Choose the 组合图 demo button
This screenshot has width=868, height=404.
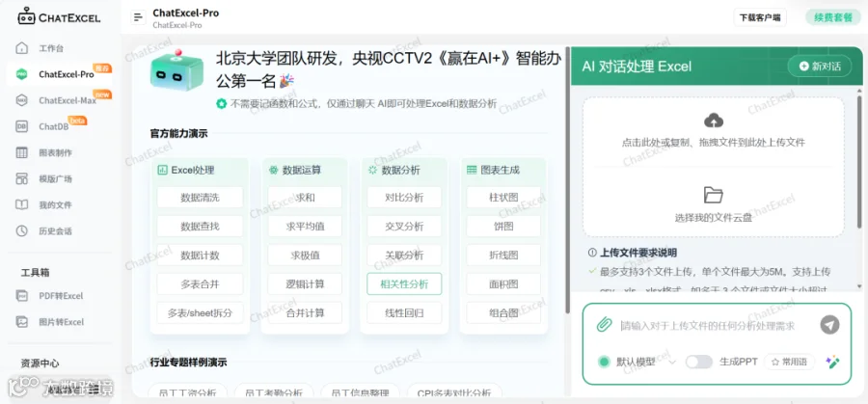point(503,312)
